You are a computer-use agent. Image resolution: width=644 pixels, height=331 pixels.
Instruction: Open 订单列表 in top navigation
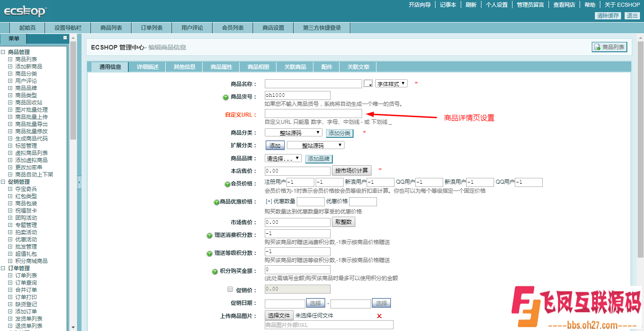click(152, 28)
